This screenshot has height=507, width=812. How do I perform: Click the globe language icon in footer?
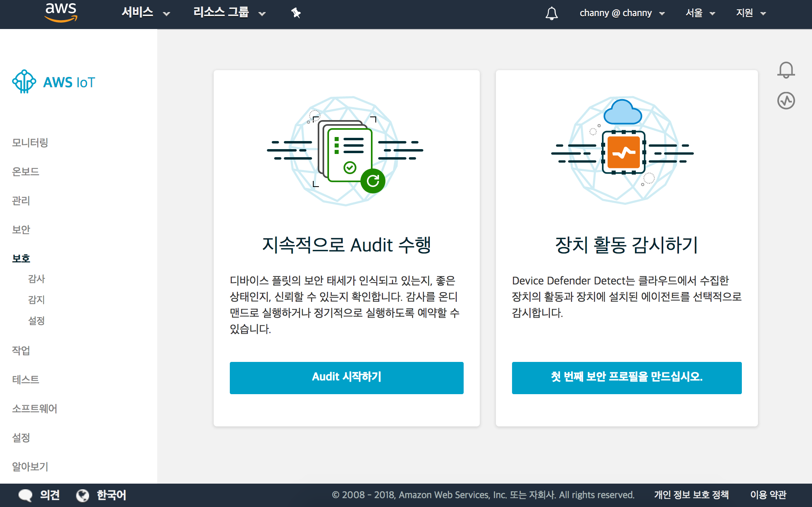83,495
